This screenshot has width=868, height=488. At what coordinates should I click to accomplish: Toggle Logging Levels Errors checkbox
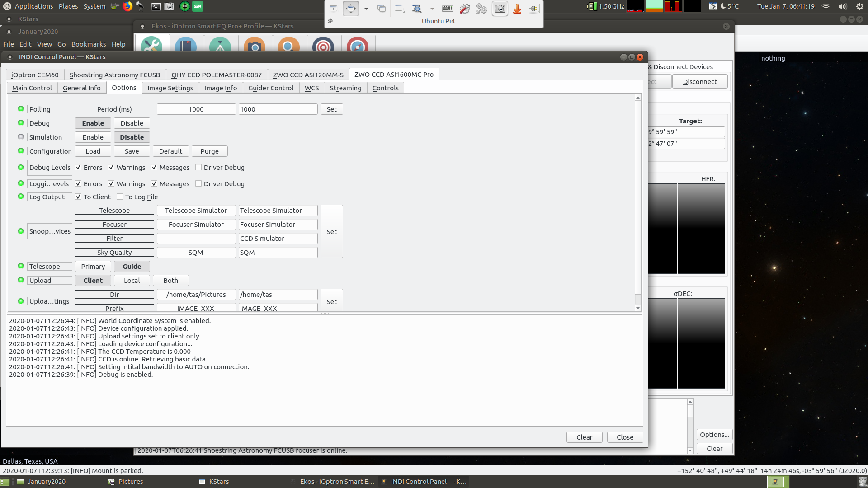click(78, 183)
